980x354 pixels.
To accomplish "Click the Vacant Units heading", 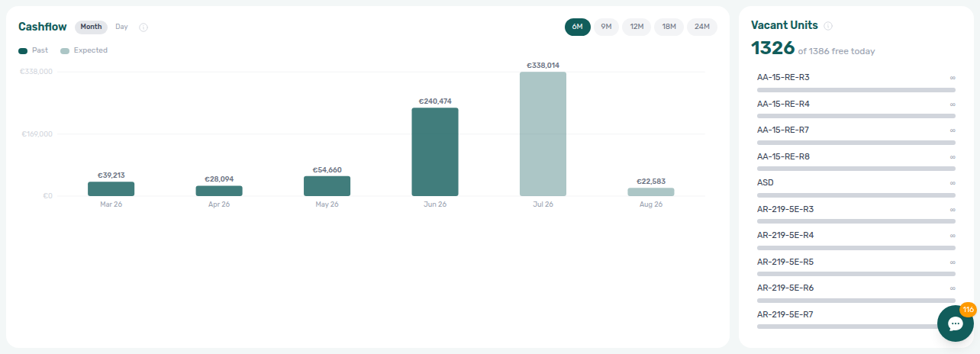I will 785,25.
